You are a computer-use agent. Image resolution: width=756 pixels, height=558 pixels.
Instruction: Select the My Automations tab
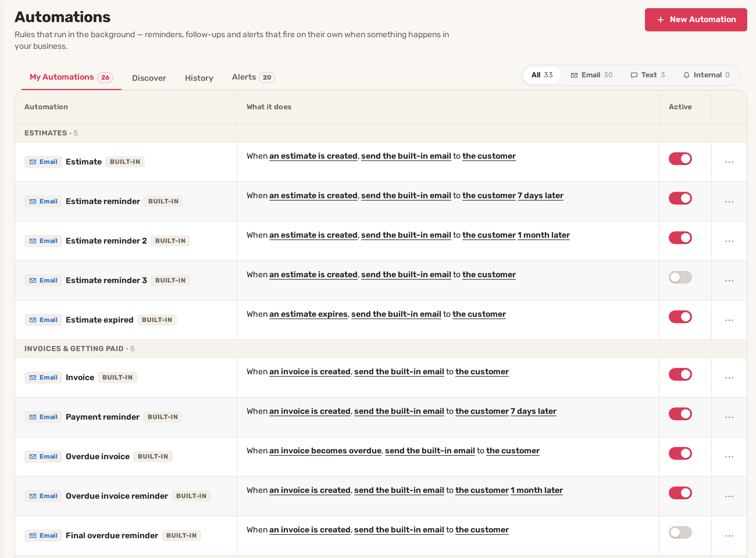pyautogui.click(x=71, y=77)
